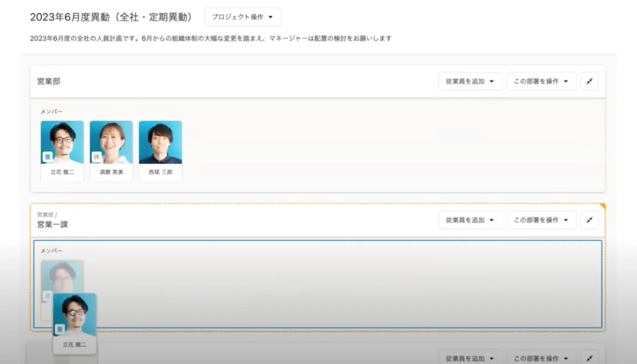Open 従業員を追加 in the bottom department row
This screenshot has height=364, width=637.
[x=470, y=358]
